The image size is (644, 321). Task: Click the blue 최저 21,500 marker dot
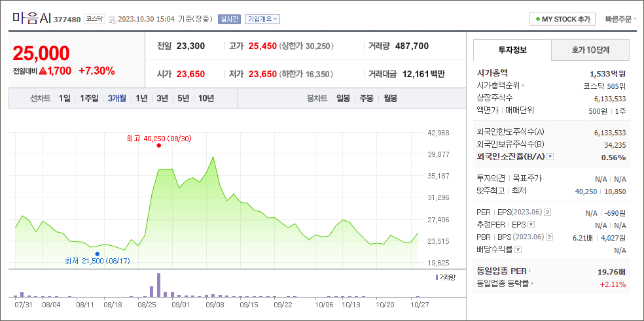point(97,254)
